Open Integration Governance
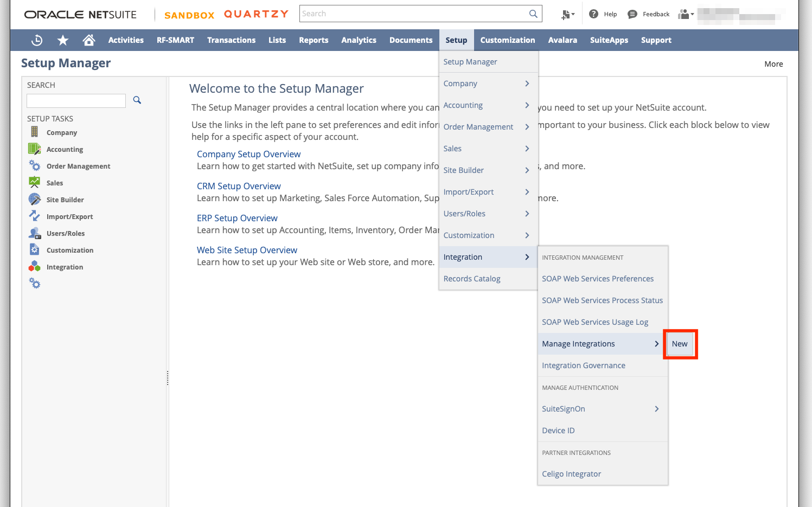This screenshot has height=507, width=812. [603, 365]
